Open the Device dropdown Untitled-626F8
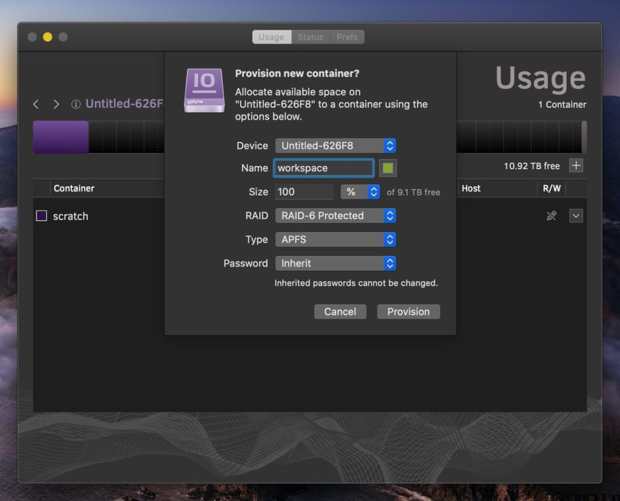Image resolution: width=620 pixels, height=501 pixels. [336, 146]
